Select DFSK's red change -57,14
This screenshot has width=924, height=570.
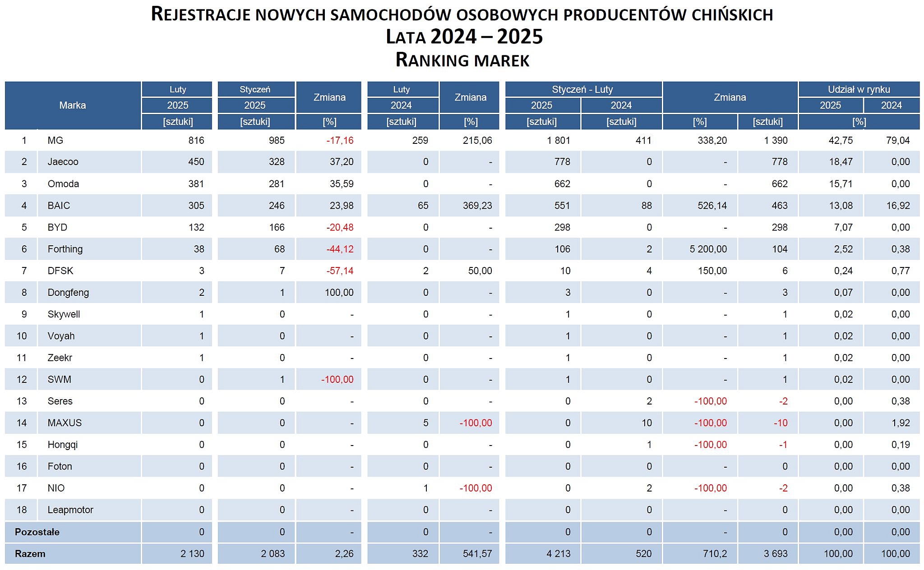point(340,271)
